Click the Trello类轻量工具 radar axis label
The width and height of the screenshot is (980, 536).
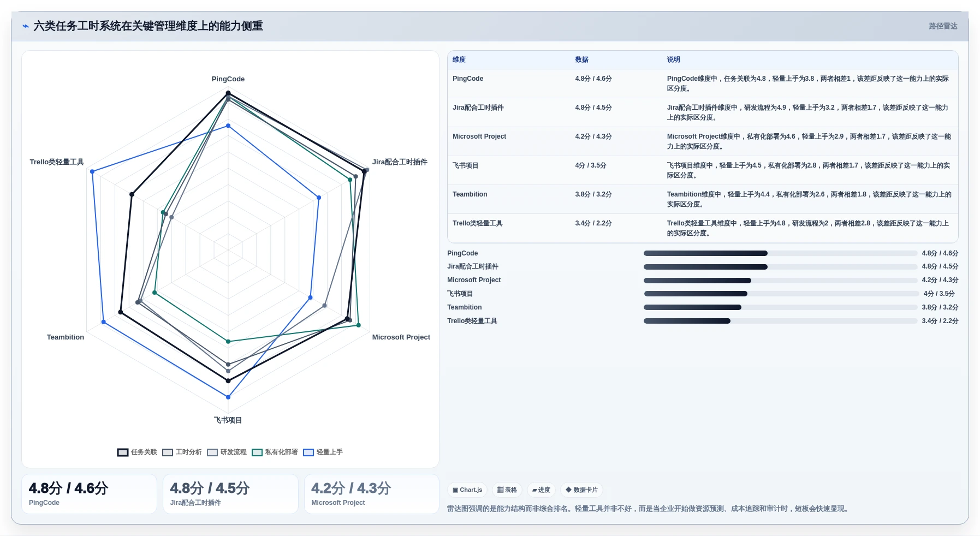tap(57, 162)
